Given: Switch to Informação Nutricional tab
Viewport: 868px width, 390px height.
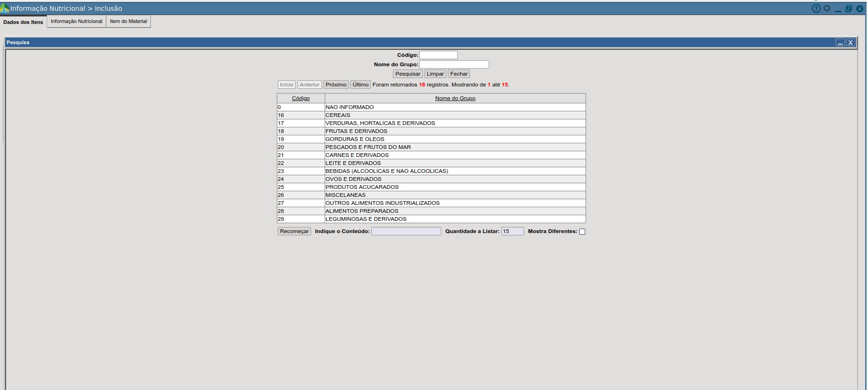Looking at the screenshot, I should point(77,22).
